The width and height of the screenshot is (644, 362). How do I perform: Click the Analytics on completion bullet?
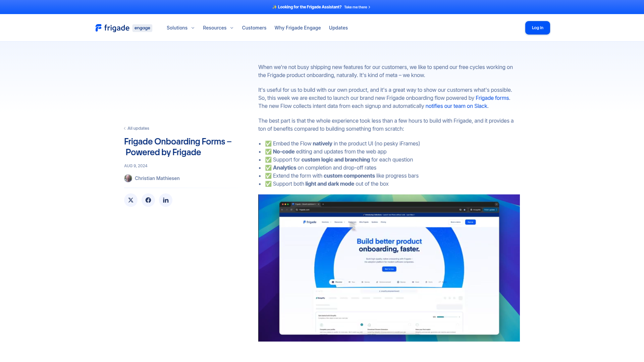(321, 168)
